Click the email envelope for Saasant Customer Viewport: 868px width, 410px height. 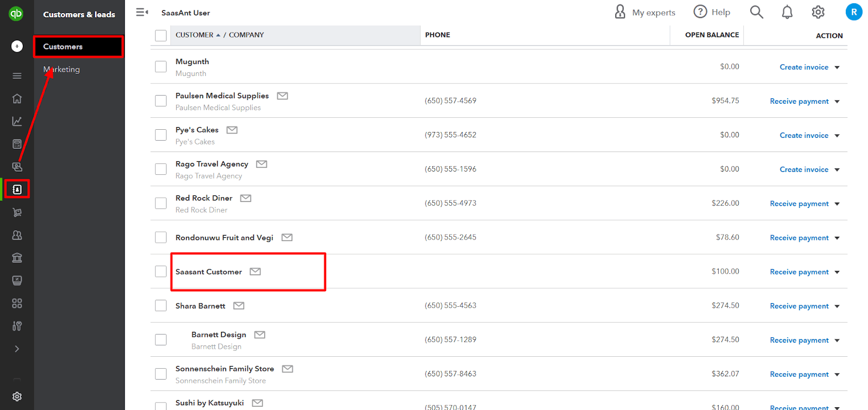(256, 272)
